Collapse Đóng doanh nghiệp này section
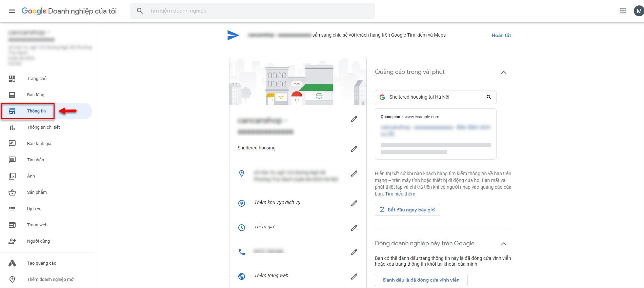 tap(504, 244)
